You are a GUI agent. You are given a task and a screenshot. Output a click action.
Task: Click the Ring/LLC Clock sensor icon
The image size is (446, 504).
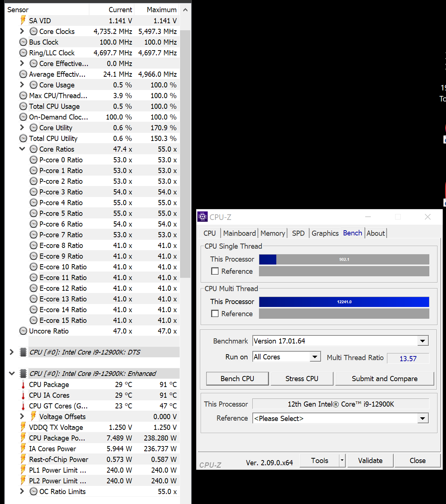coord(23,53)
